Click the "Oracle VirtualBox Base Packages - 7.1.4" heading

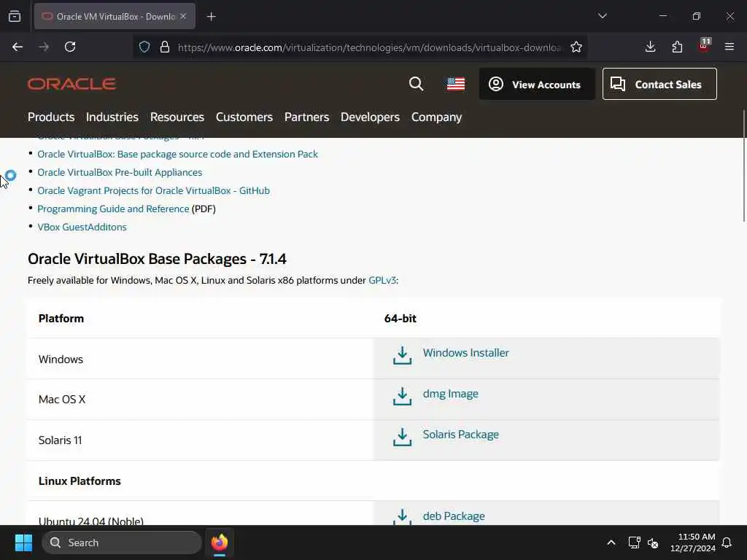[x=158, y=259]
